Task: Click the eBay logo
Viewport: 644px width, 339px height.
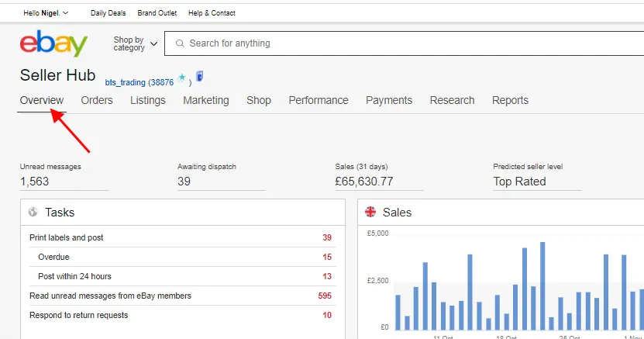Action: coord(53,43)
